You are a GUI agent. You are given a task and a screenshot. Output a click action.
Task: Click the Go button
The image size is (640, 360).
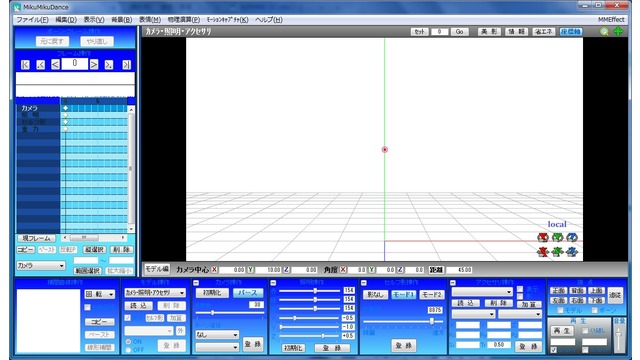pos(459,31)
